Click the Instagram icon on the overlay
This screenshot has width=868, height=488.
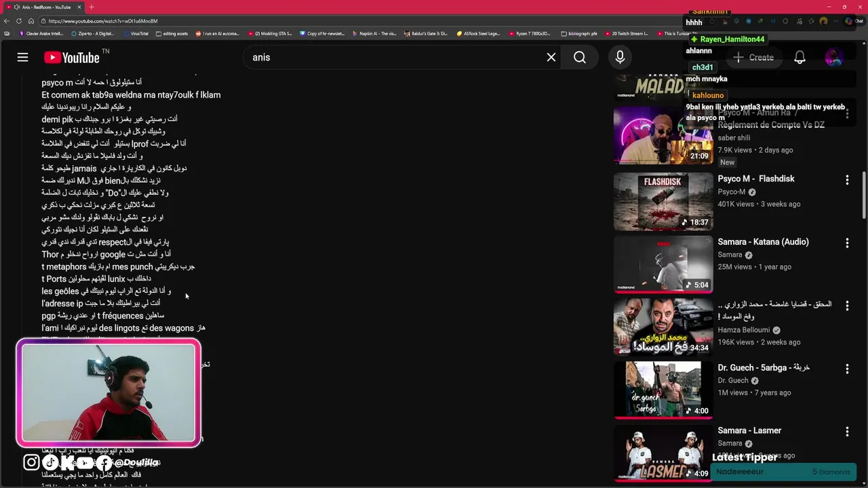tap(31, 462)
